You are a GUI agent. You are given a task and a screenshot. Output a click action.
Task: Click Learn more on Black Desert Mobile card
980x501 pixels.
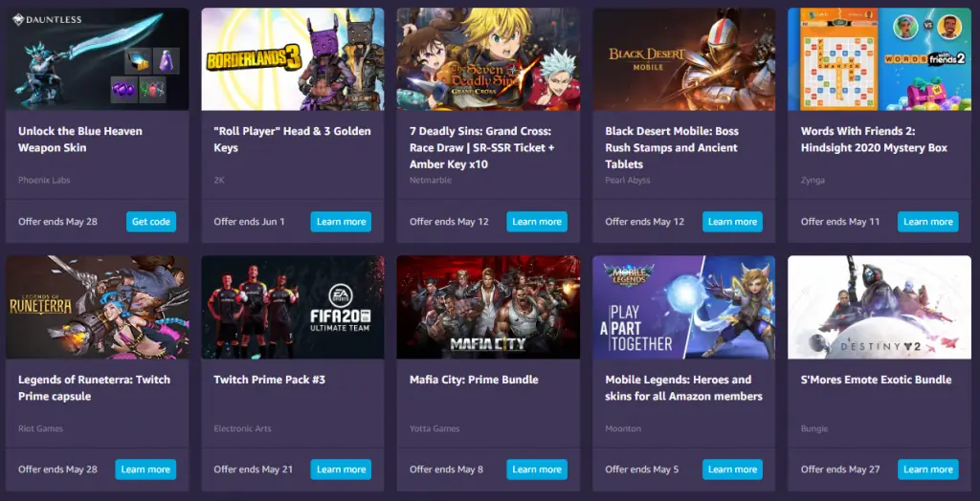732,222
